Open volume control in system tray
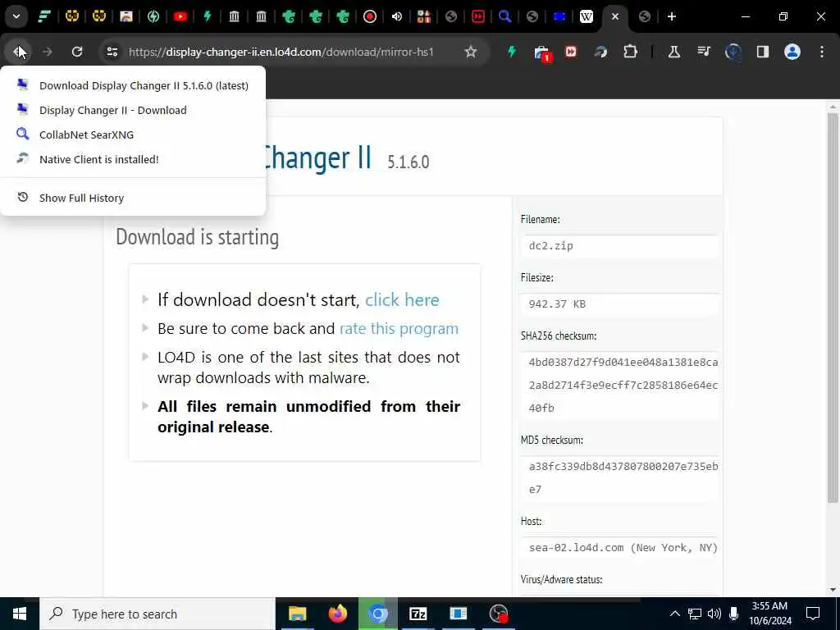This screenshot has height=630, width=840. [x=714, y=614]
